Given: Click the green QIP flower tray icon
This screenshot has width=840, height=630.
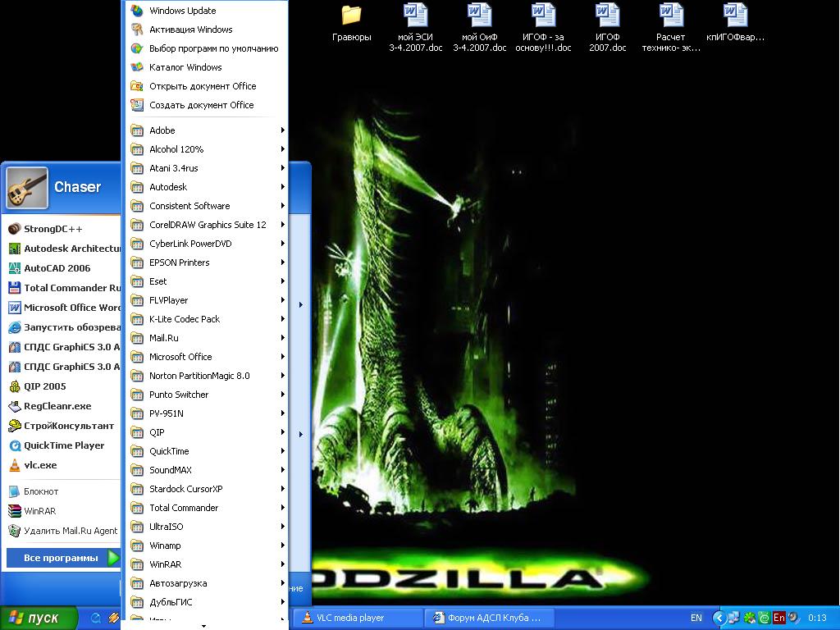Looking at the screenshot, I should click(750, 618).
